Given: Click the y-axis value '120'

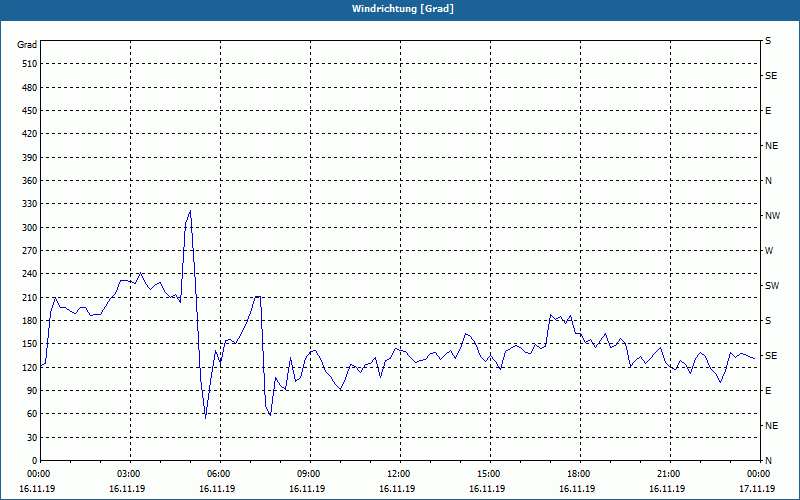Looking at the screenshot, I should pos(30,367).
